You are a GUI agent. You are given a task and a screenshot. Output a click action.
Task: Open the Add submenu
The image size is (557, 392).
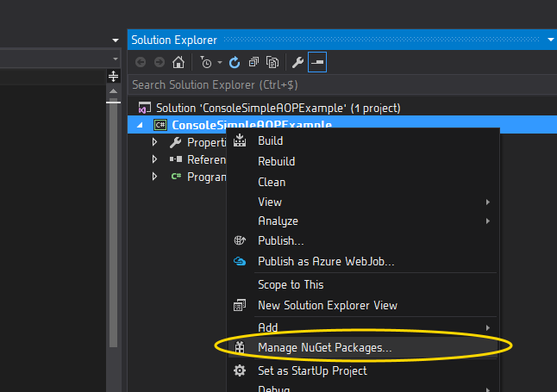click(363, 327)
